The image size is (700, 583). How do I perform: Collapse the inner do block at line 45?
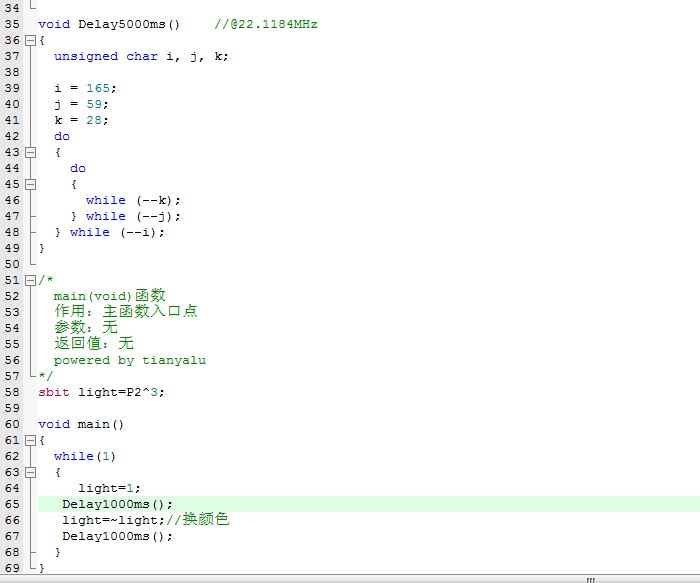point(30,184)
